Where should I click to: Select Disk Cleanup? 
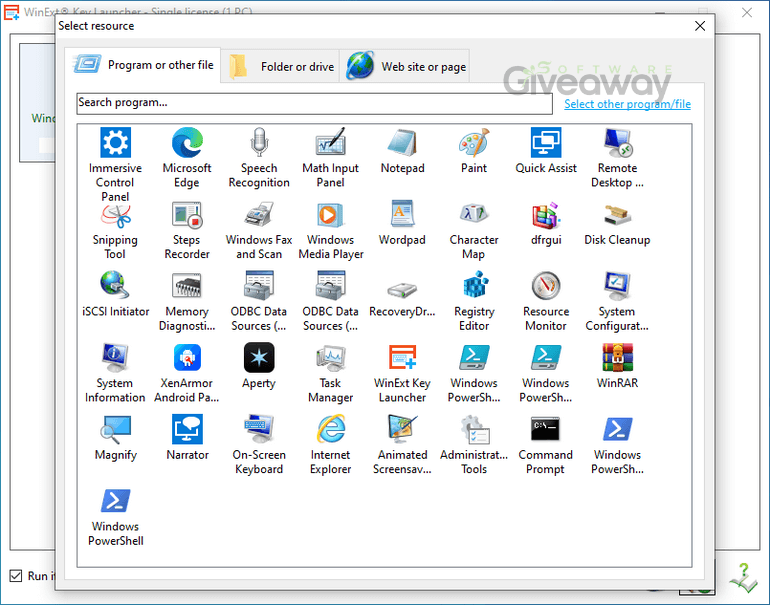(617, 215)
